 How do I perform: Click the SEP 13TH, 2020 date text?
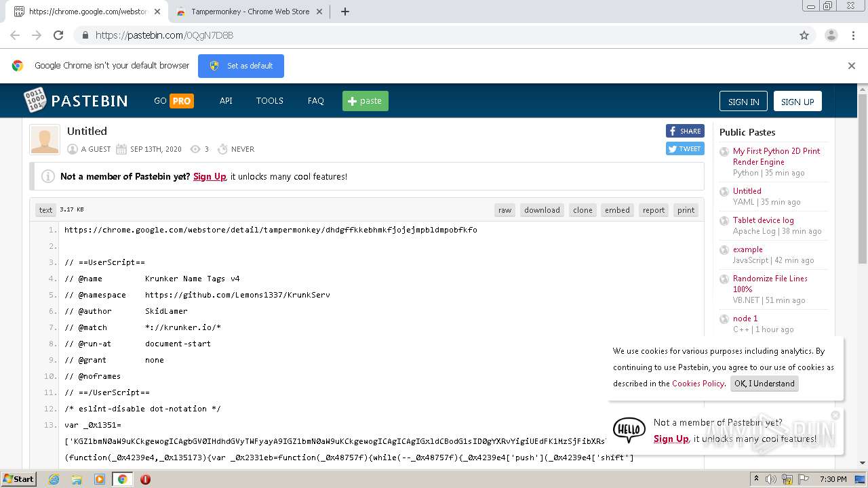156,149
